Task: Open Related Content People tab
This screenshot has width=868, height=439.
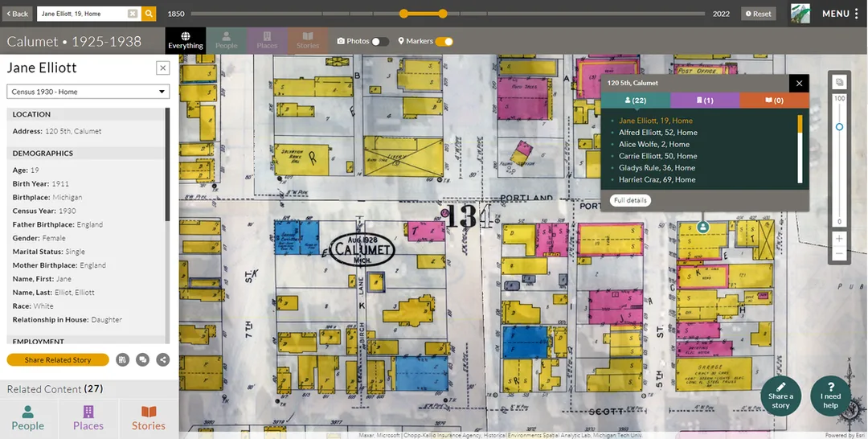Action: [x=27, y=418]
